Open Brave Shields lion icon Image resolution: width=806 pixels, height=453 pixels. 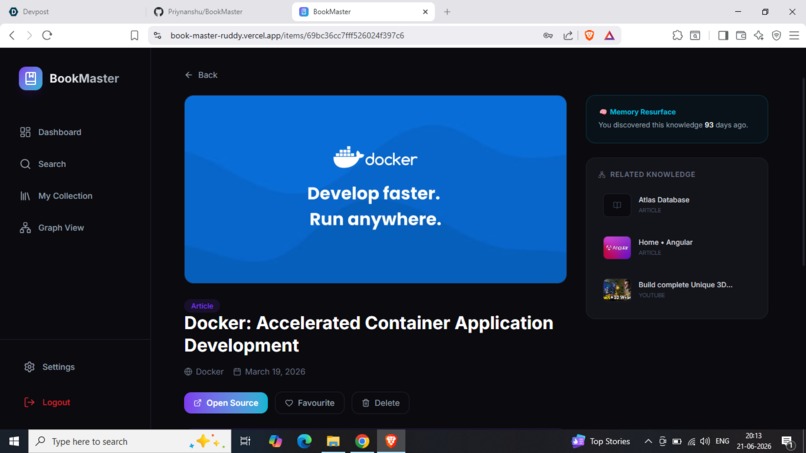(x=589, y=35)
